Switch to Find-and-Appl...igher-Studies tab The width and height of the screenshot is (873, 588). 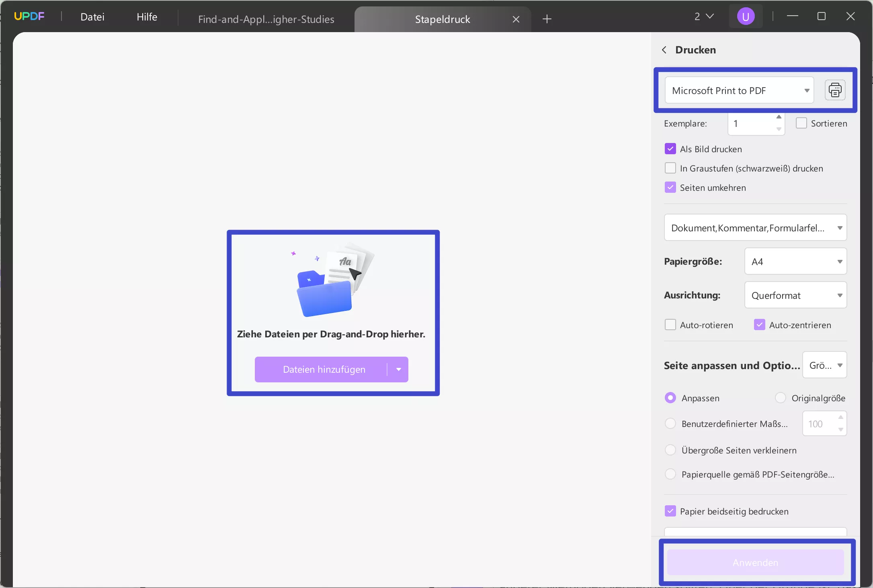click(266, 19)
